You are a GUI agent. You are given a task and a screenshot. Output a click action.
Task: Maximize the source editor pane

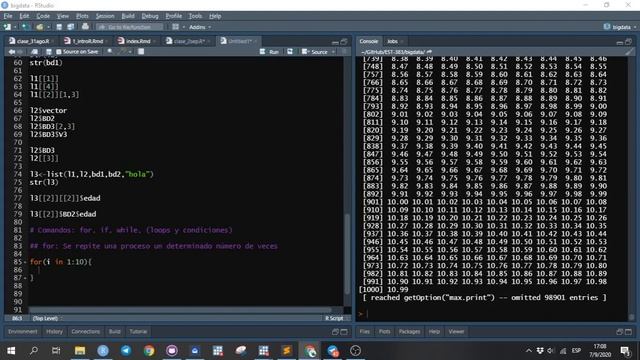point(344,41)
